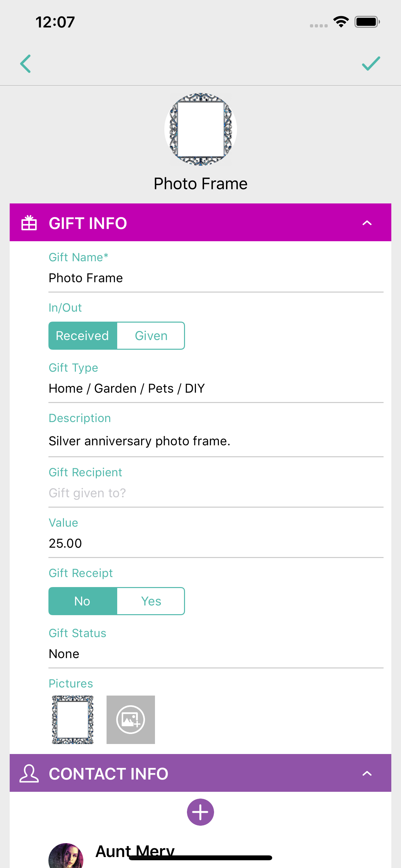Select Yes for Gift Receipt
The image size is (401, 868).
[151, 601]
